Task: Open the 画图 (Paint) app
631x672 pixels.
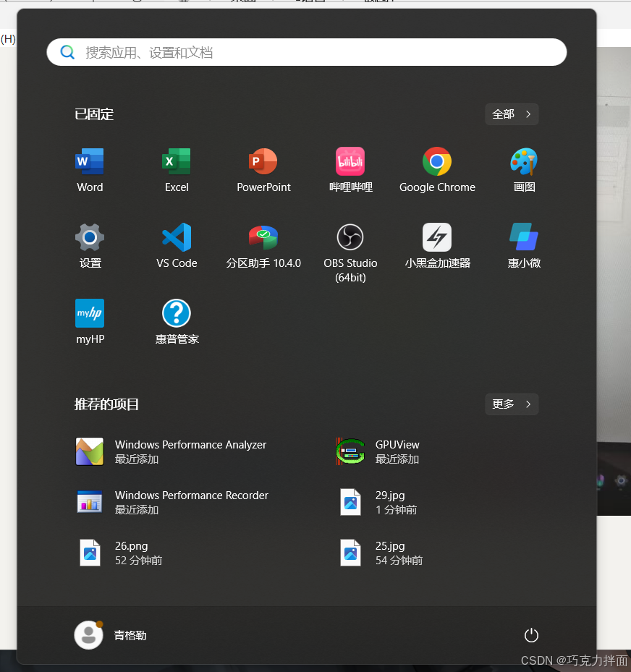Action: (x=524, y=170)
